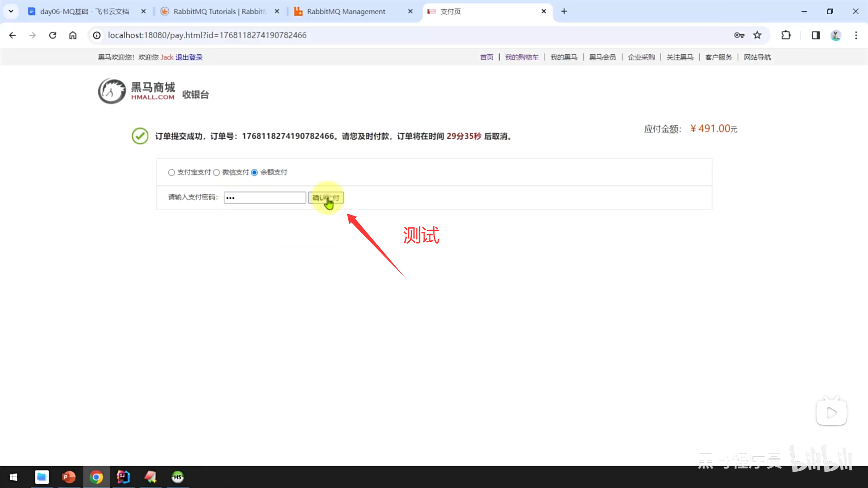Image resolution: width=868 pixels, height=488 pixels.
Task: Select 微信支付 radio option
Action: pos(217,173)
